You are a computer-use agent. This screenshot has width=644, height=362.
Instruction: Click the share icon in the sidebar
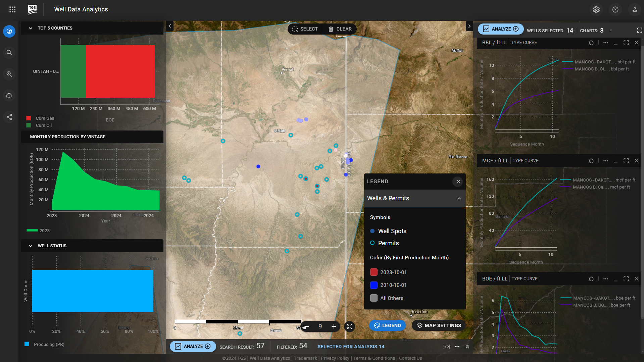click(x=9, y=117)
